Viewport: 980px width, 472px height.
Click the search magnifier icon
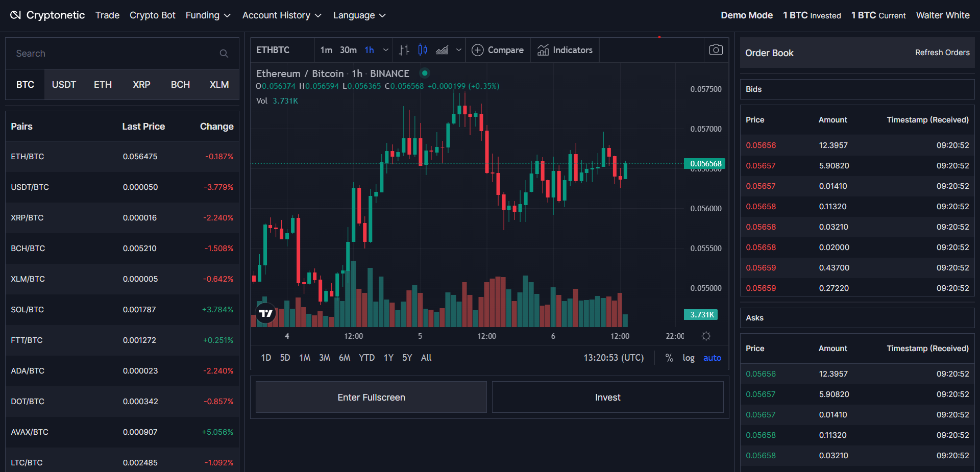tap(224, 54)
